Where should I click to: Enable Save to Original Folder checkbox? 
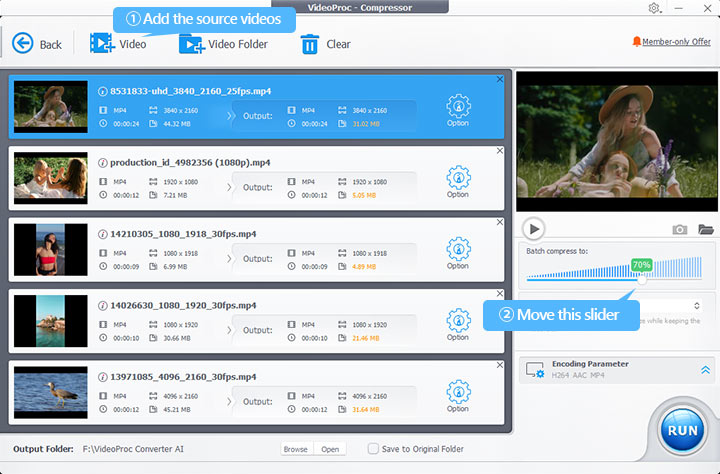373,449
